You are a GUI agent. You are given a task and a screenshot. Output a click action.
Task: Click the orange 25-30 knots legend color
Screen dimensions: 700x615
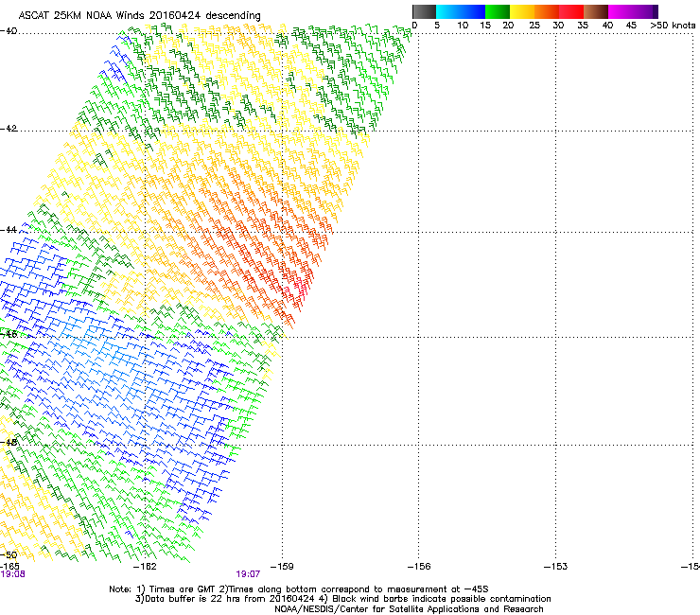(547, 11)
